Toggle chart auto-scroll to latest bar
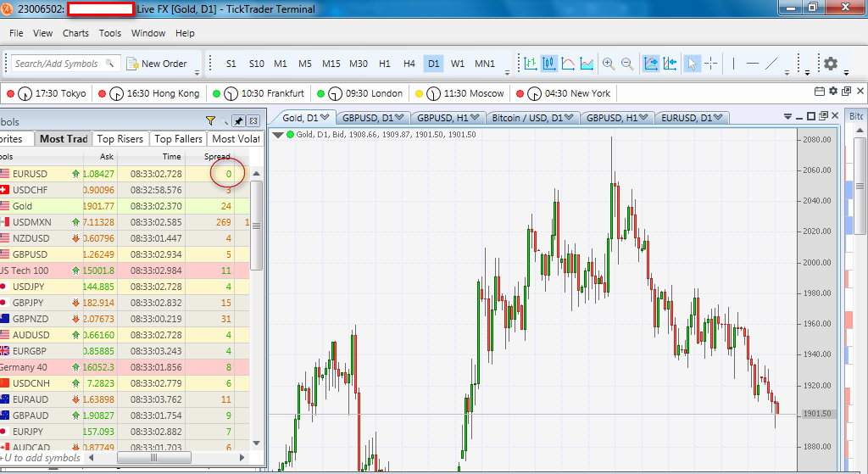The height and width of the screenshot is (474, 868). click(651, 64)
